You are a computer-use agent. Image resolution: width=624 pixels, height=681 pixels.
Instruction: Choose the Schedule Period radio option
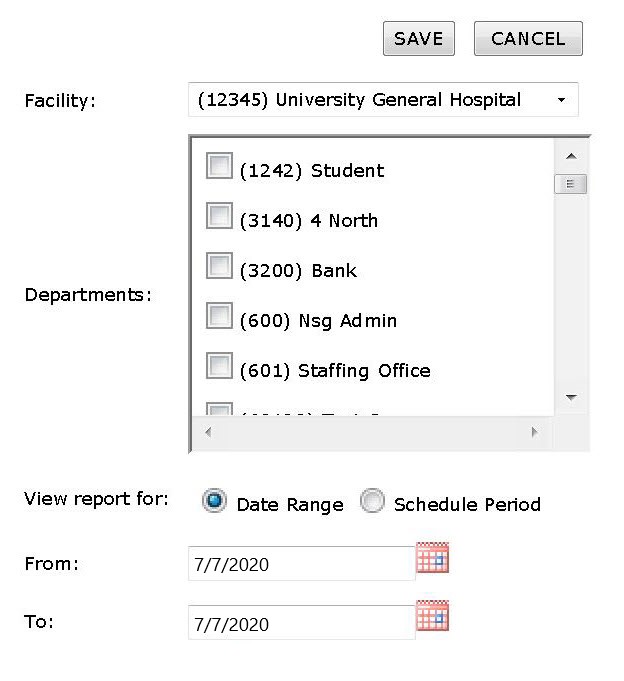(372, 502)
